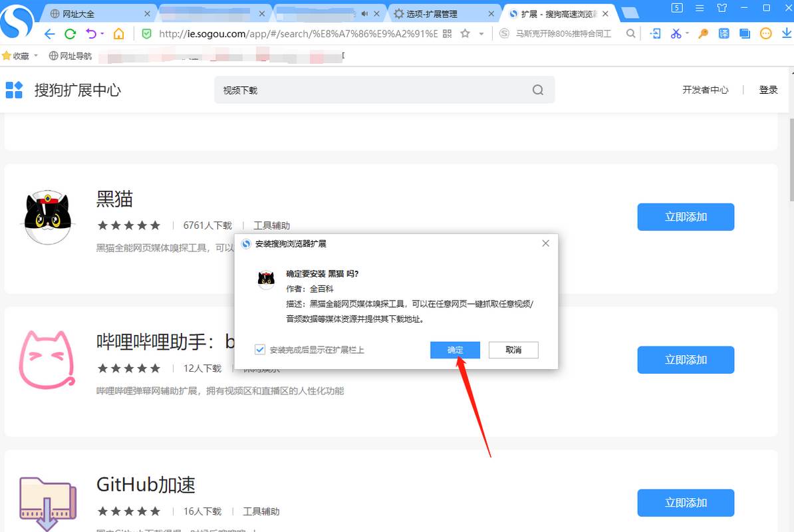Reload the page with the green refresh icon

[70, 34]
